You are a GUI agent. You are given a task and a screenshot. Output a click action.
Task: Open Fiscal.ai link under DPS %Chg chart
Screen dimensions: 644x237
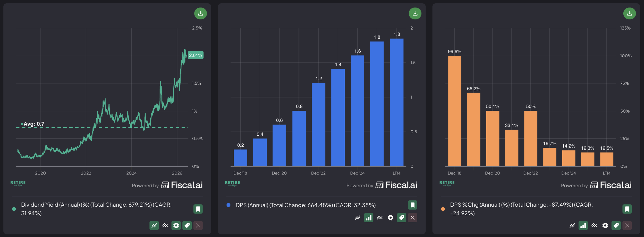[611, 185]
